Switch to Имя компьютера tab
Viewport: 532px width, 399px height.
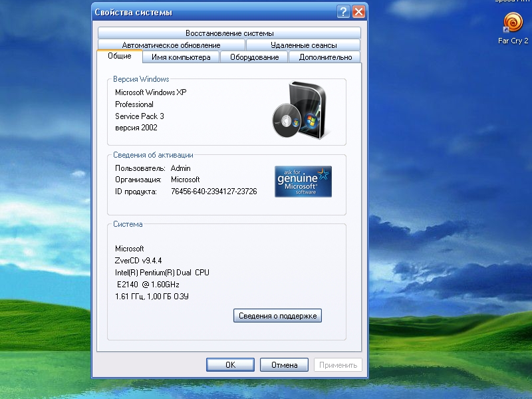pyautogui.click(x=181, y=57)
